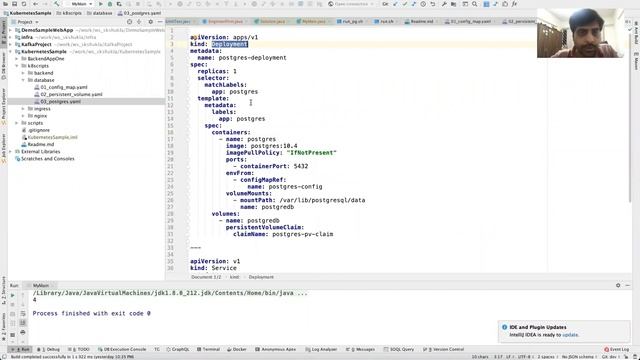The image size is (640, 360).
Task: Click the MyMain tab in Run panel
Action: click(x=40, y=285)
